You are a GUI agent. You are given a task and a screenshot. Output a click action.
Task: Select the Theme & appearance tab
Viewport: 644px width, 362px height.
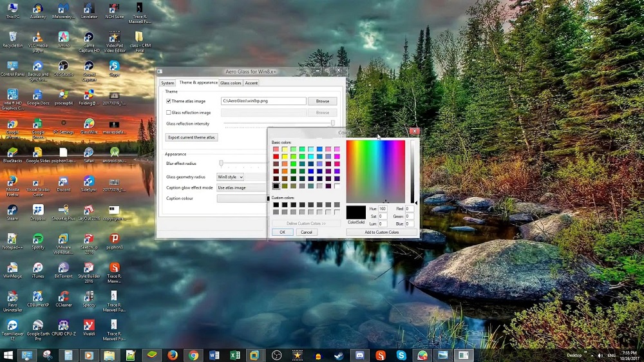(x=198, y=82)
